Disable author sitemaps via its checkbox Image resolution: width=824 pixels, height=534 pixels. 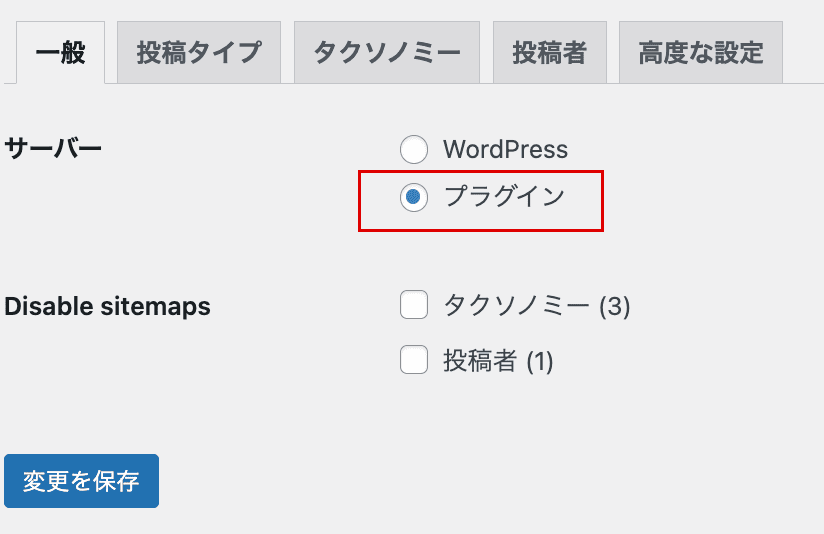(x=414, y=360)
